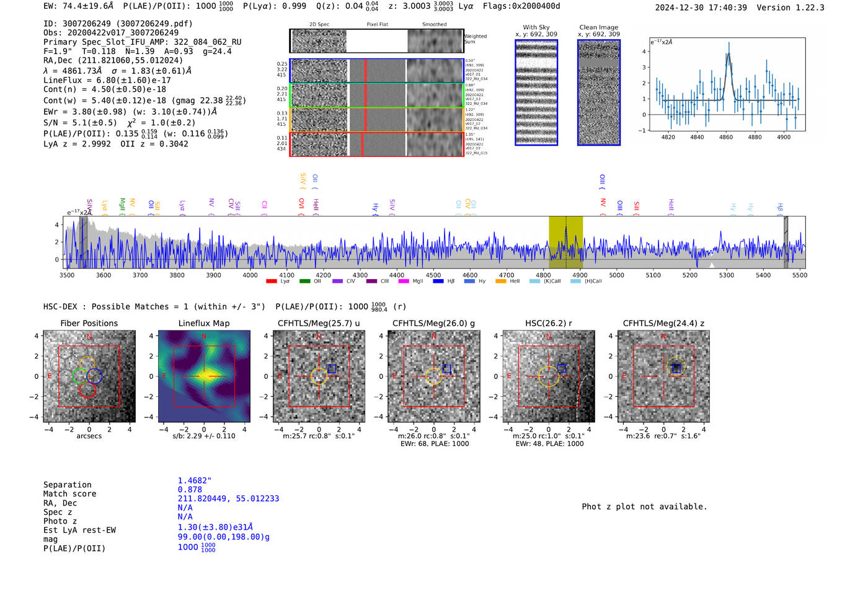
Task: Select the Match score value 0.878
Action: click(x=190, y=490)
